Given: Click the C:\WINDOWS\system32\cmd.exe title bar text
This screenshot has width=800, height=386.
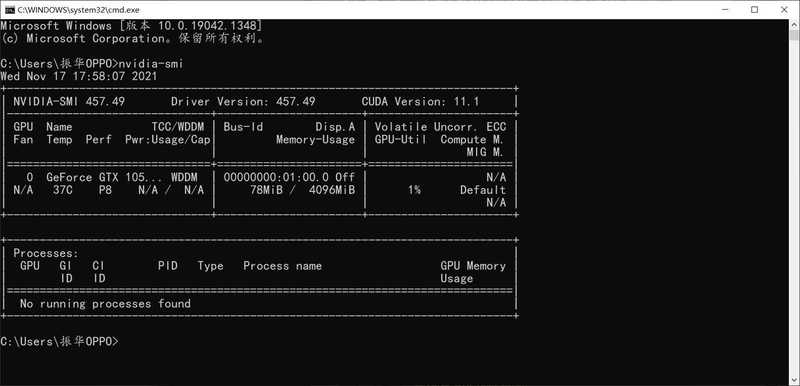Looking at the screenshot, I should (x=78, y=10).
